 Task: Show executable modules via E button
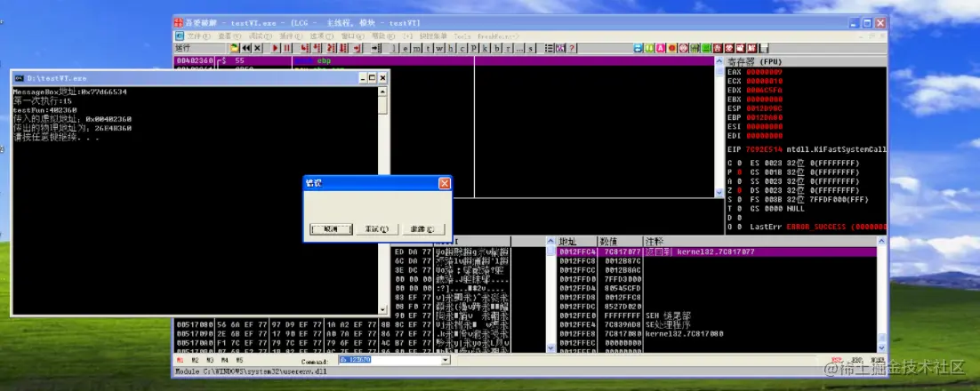pyautogui.click(x=405, y=48)
